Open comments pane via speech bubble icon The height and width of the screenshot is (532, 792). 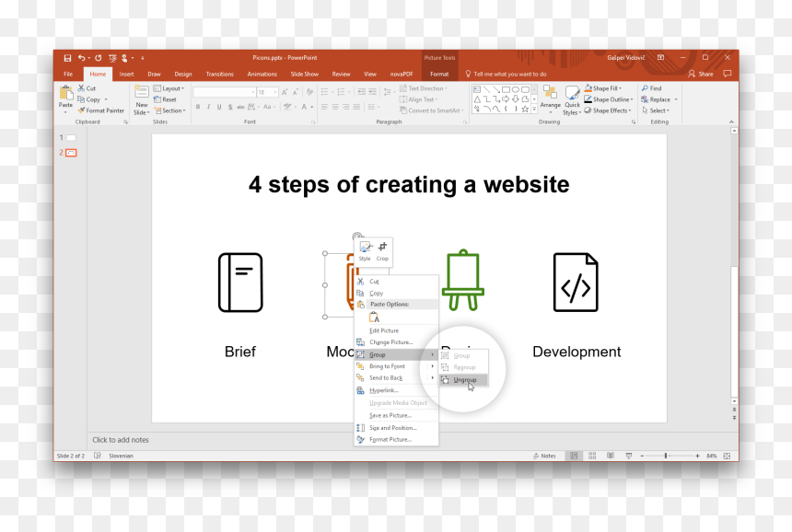click(728, 74)
